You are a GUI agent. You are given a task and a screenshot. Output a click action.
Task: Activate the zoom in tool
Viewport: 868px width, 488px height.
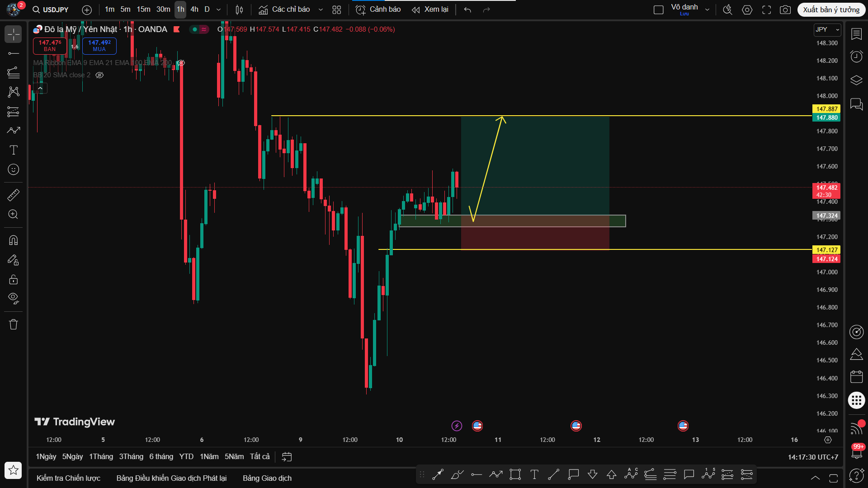coord(14,214)
